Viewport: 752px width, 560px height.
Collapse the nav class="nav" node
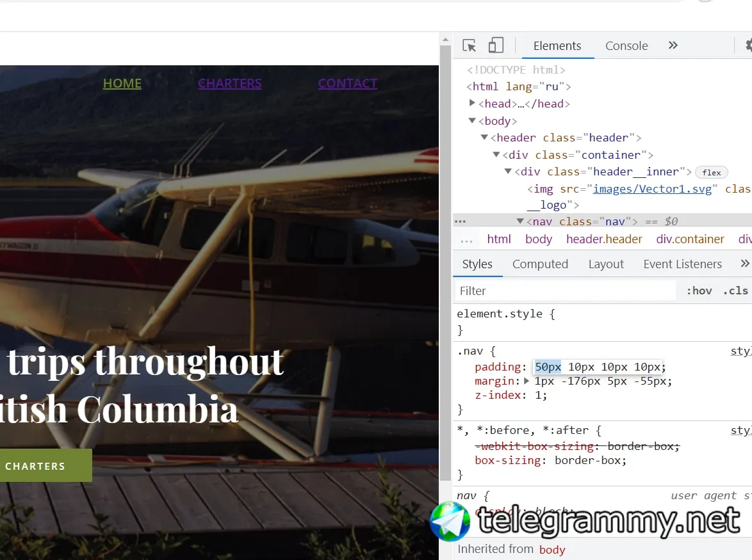[520, 221]
